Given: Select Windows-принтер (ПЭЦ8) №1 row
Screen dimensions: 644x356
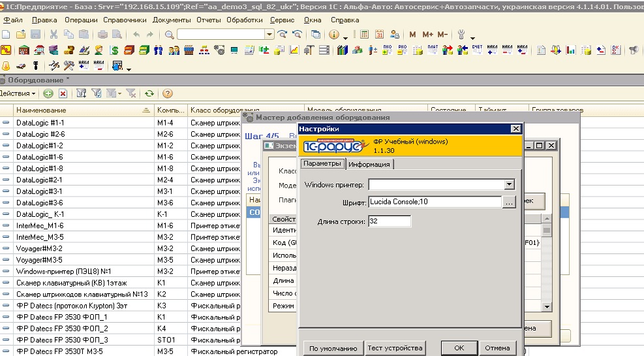Looking at the screenshot, I should [x=120, y=271].
